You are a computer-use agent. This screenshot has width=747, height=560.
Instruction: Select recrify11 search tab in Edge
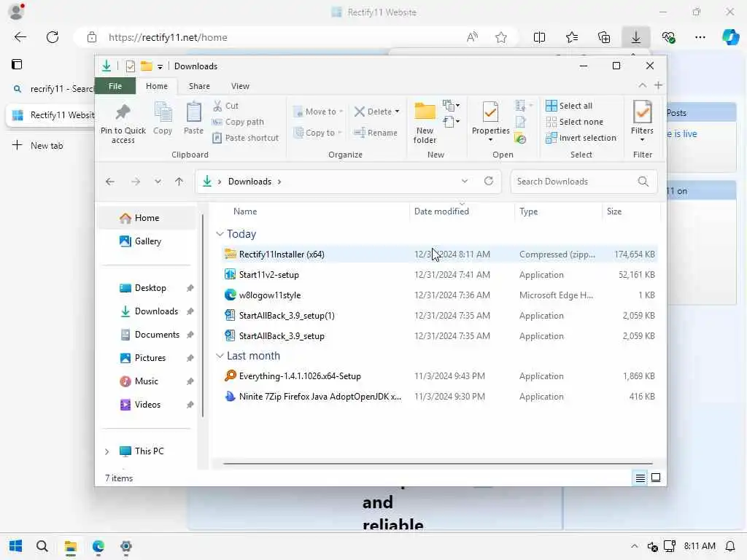pos(52,89)
